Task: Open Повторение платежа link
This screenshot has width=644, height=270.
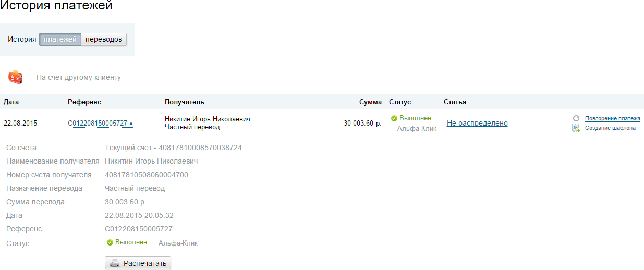Action: [613, 118]
